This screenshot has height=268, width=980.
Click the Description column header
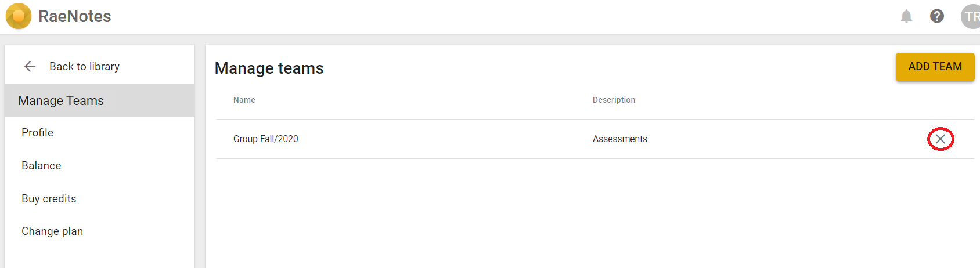614,100
